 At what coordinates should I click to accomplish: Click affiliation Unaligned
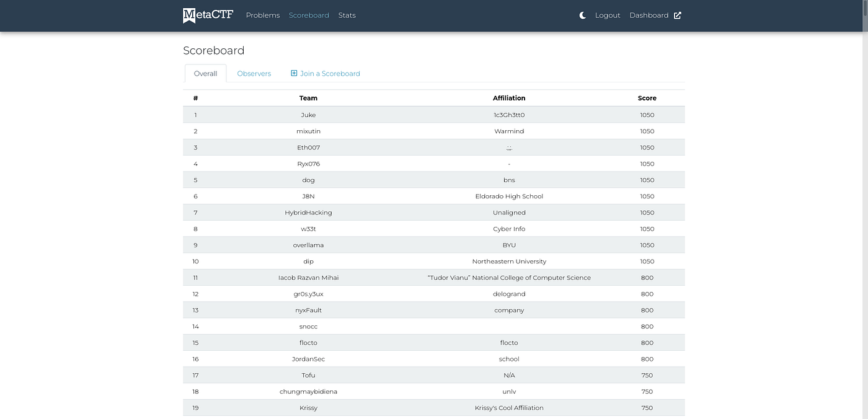point(509,213)
